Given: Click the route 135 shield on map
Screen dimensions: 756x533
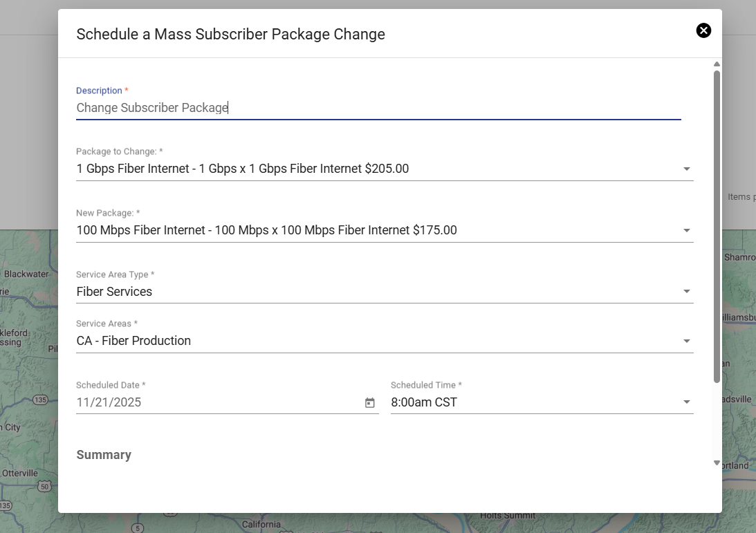Looking at the screenshot, I should (x=40, y=400).
